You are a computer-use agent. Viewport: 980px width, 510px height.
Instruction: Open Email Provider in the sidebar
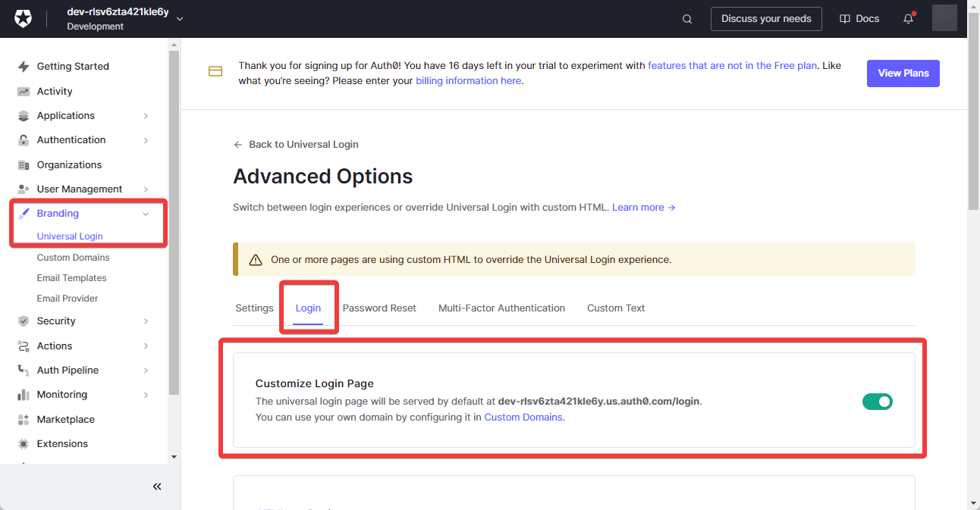click(68, 299)
